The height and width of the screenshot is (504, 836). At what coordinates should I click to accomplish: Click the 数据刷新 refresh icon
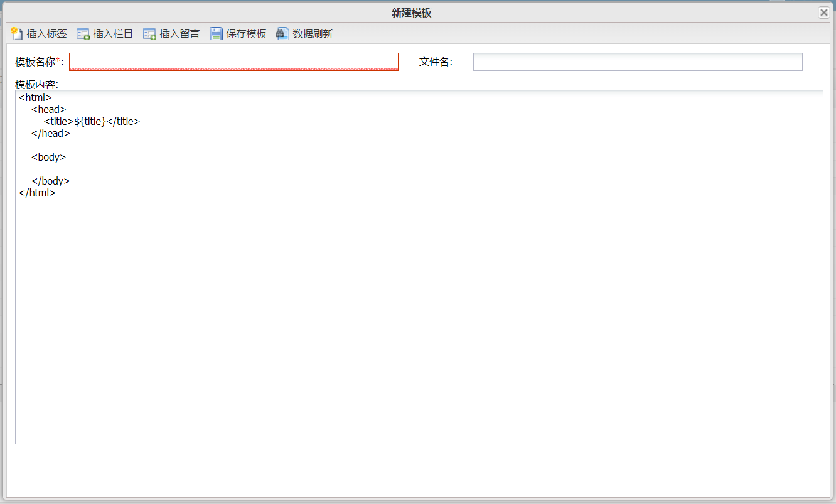pyautogui.click(x=282, y=34)
